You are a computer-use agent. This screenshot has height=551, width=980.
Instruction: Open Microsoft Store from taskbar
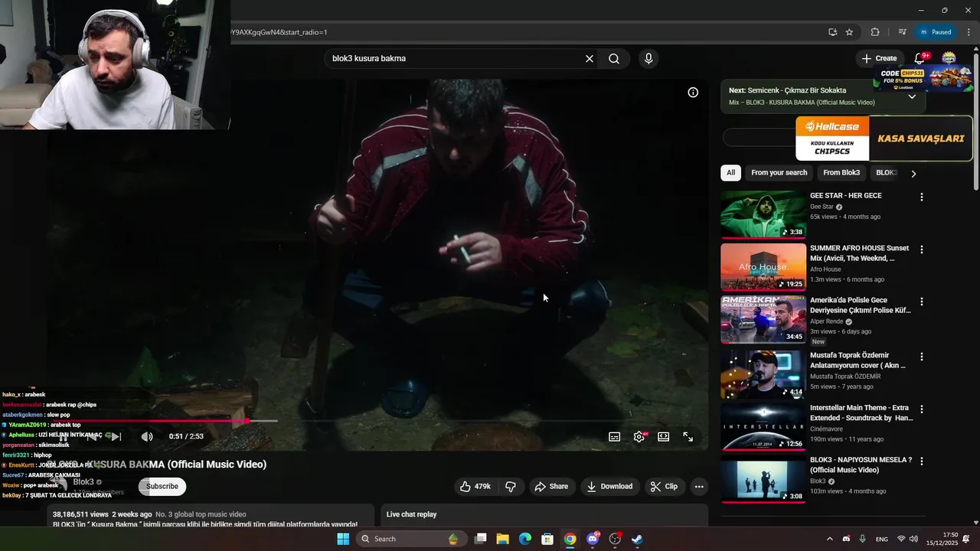coord(547,539)
